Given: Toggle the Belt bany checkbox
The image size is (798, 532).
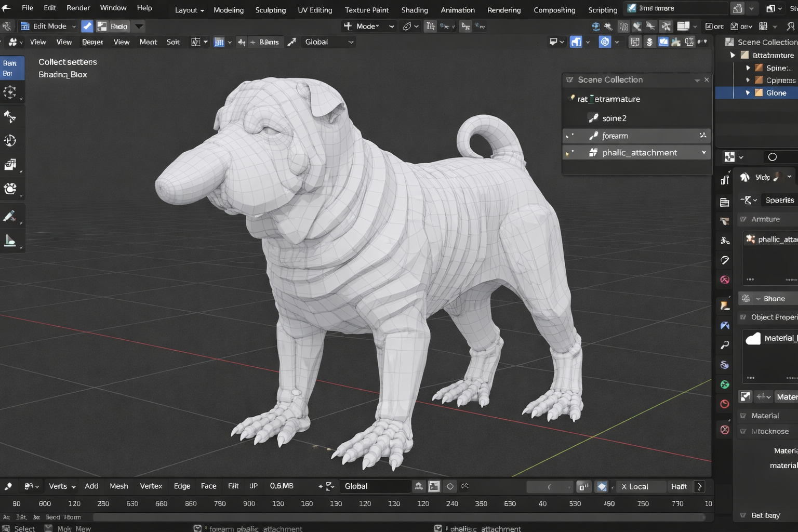Looking at the screenshot, I should [x=743, y=515].
